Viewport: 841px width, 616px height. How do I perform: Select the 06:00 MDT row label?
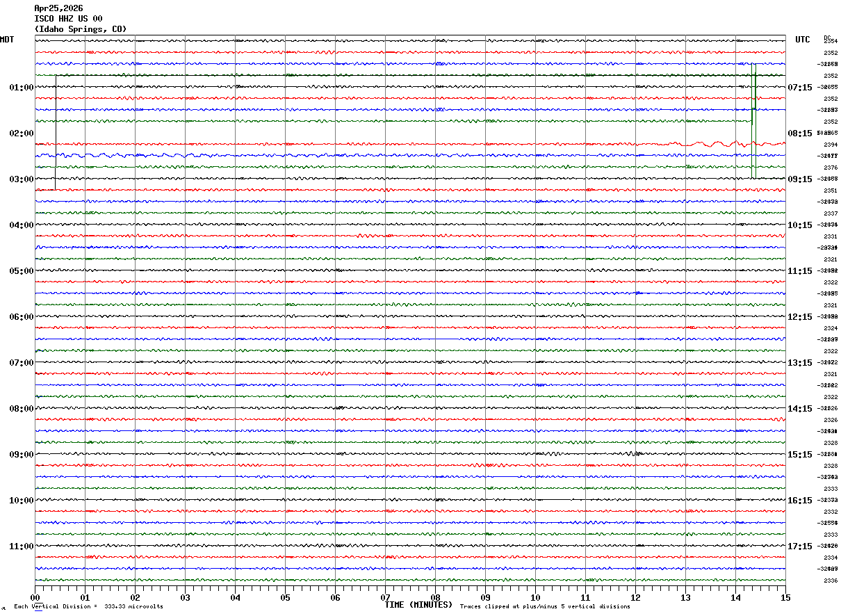[21, 317]
